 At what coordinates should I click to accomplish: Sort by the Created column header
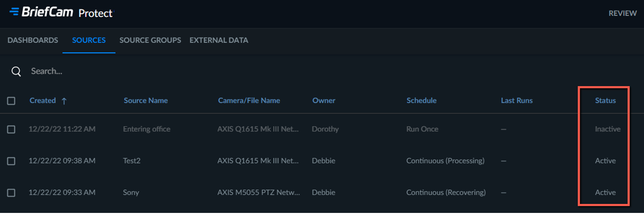(x=43, y=101)
